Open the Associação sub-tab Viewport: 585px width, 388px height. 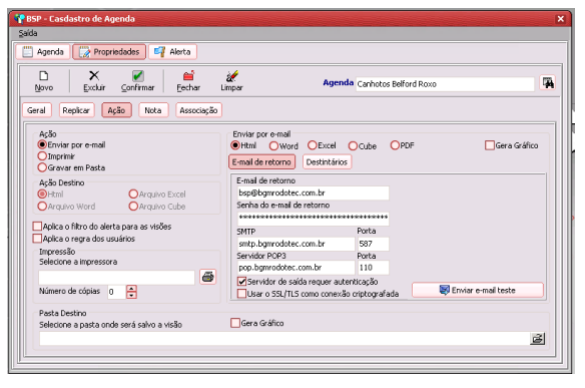coord(198,110)
